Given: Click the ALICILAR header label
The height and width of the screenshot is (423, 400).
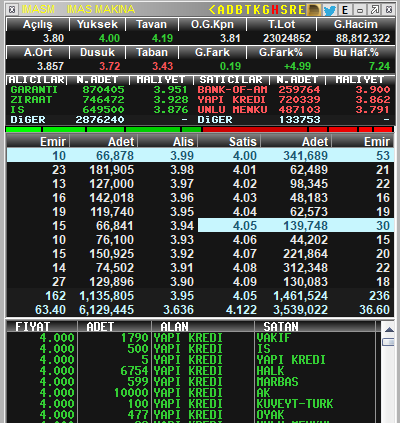Looking at the screenshot, I should pos(37,80).
